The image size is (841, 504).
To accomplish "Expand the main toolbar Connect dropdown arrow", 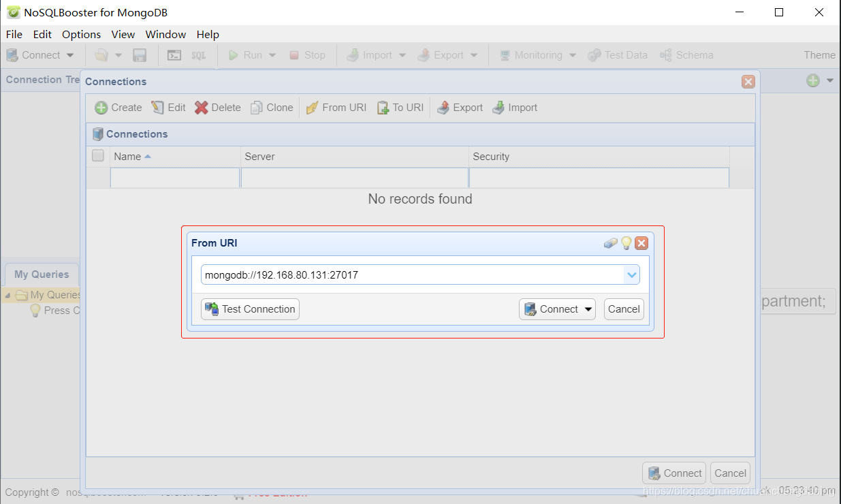I will click(x=70, y=55).
